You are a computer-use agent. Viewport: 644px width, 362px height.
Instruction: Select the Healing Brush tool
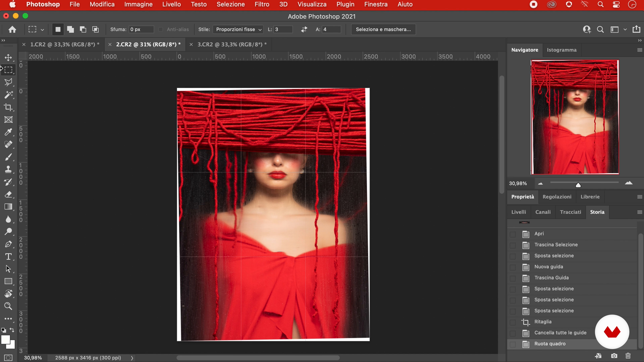pos(8,144)
